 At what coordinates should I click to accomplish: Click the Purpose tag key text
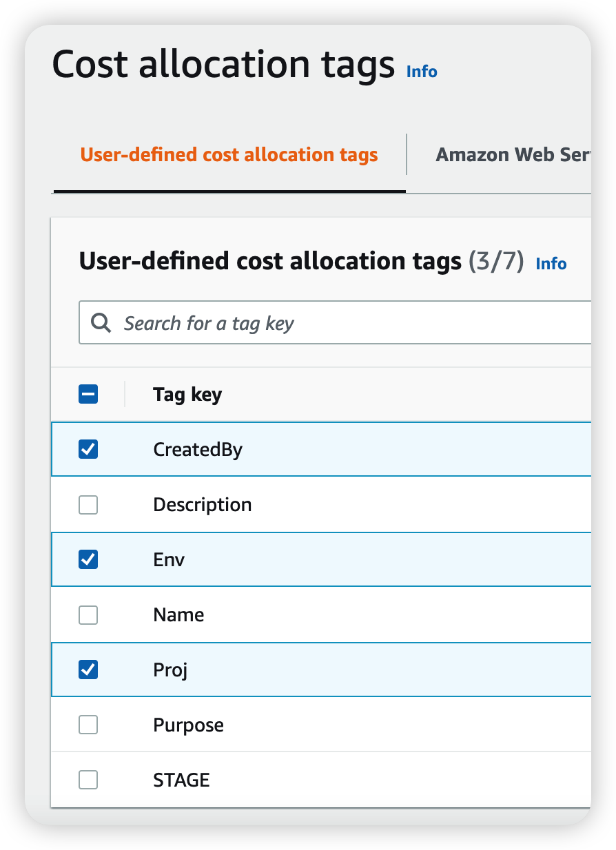(188, 725)
